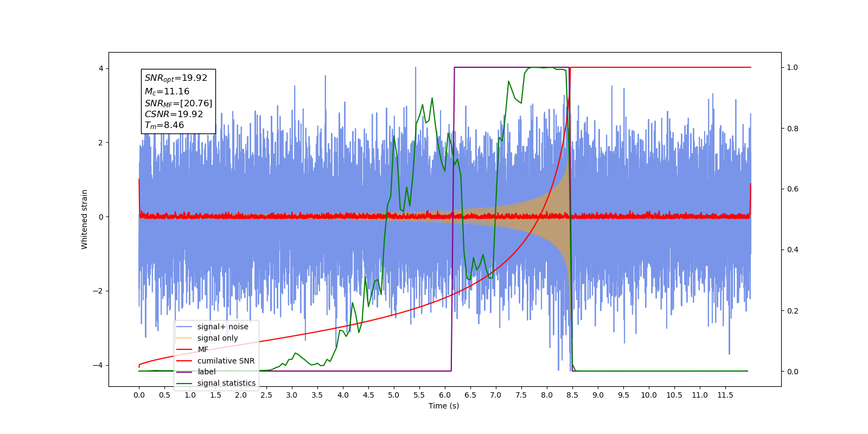868x434 pixels.
Task: Click the 0.2 tick on the right axis
Action: [793, 311]
